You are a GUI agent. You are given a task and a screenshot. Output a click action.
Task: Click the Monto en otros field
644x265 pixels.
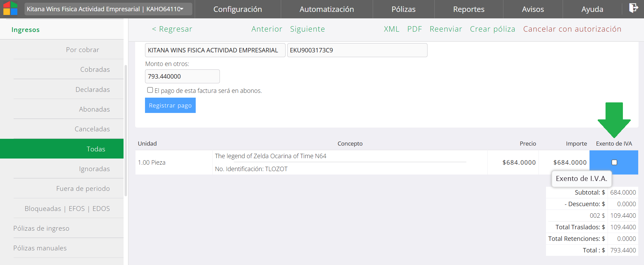point(182,77)
